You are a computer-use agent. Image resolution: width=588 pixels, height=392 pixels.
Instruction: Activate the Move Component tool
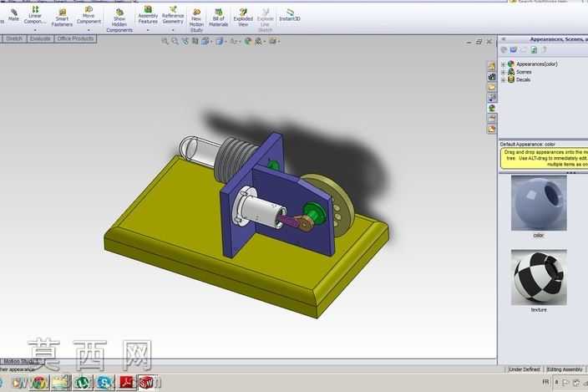[89, 15]
